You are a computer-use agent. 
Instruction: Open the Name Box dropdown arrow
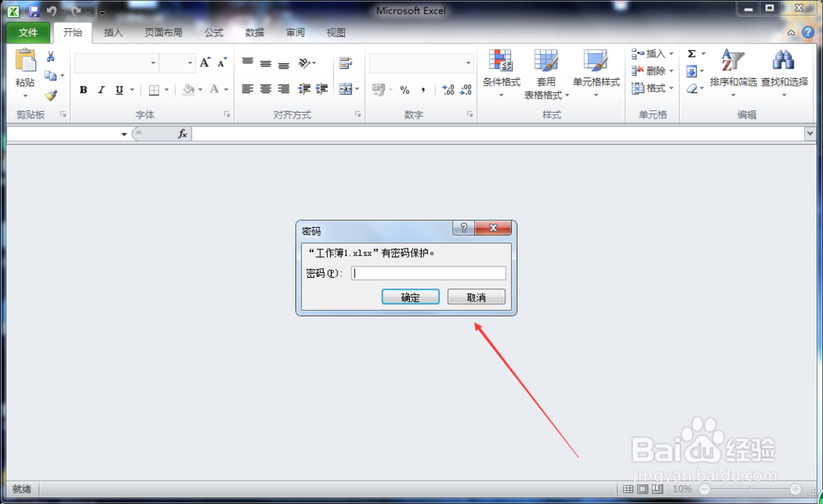[x=124, y=134]
